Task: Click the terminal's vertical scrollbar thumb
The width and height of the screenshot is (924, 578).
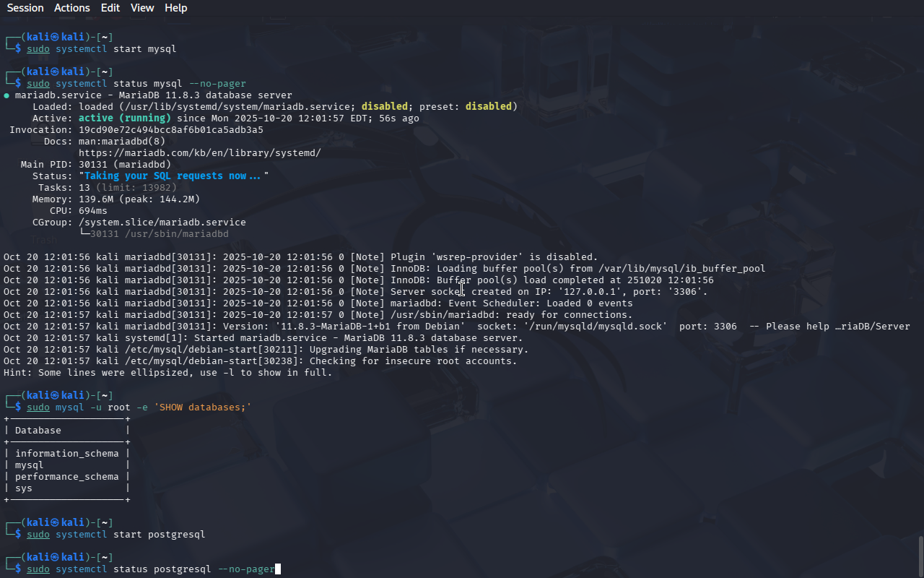Action: coord(920,555)
